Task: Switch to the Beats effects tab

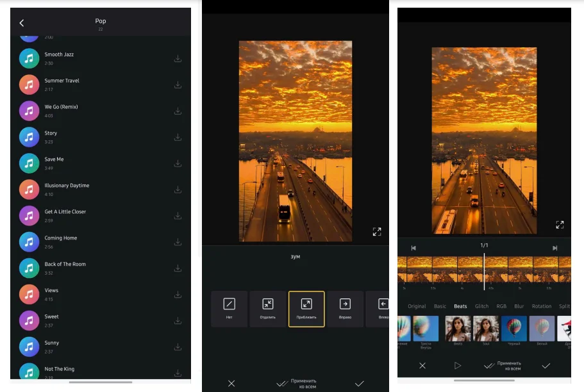Action: [460, 306]
